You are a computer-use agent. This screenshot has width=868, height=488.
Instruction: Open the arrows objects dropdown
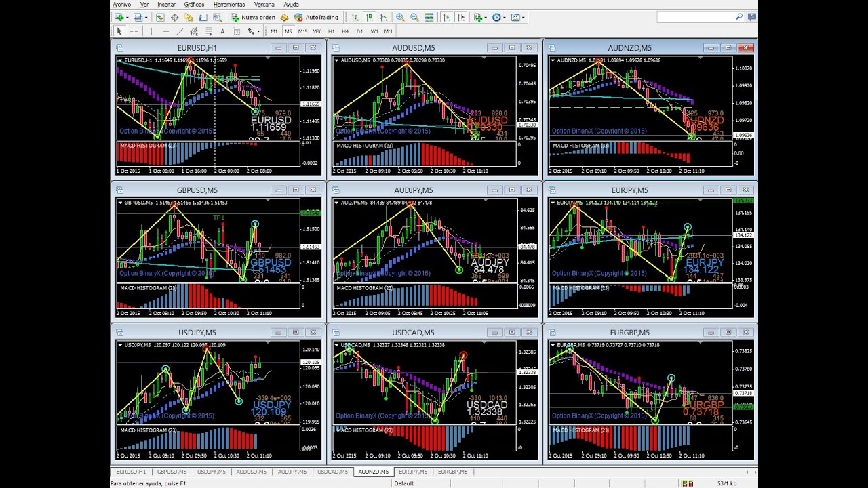coord(254,31)
